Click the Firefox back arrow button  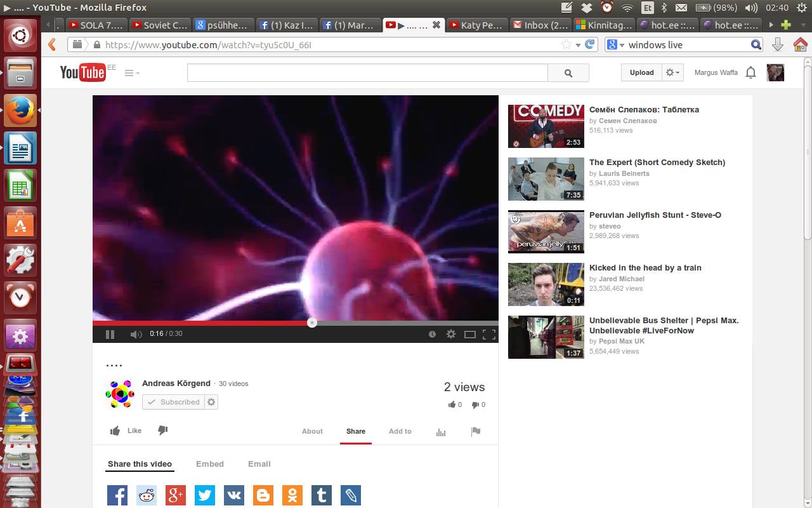click(x=53, y=44)
